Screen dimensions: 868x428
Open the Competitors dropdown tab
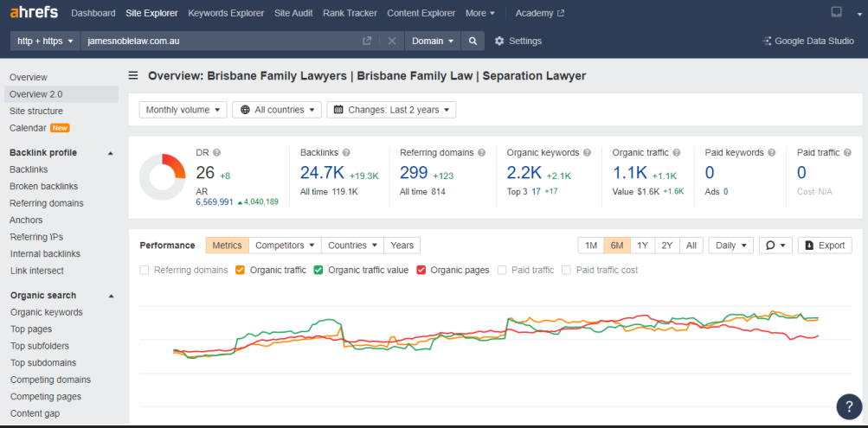pos(285,246)
